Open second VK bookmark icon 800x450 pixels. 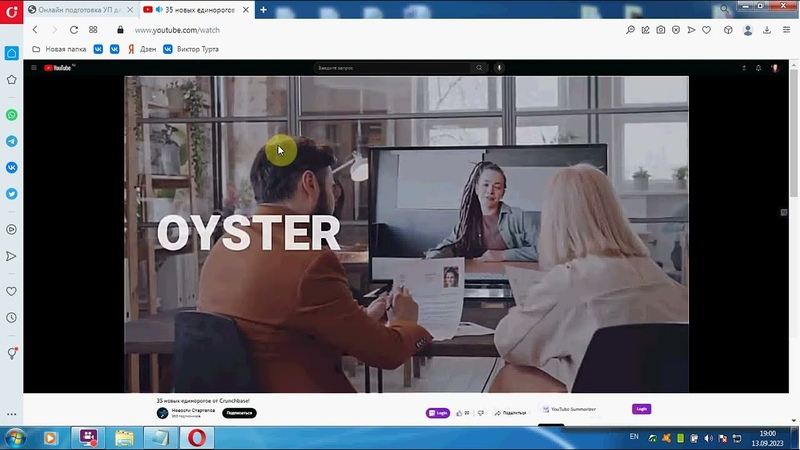(x=115, y=49)
